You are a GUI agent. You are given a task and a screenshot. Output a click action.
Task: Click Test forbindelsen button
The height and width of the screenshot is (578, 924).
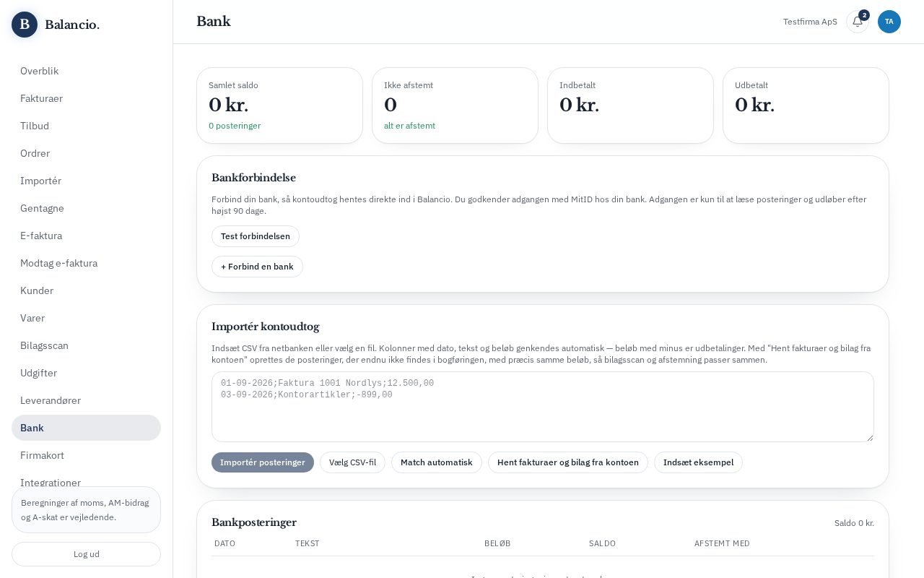256,236
